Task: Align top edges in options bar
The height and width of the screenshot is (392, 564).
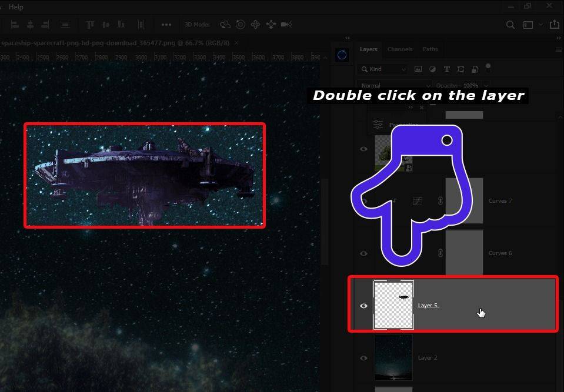Action: click(x=90, y=25)
